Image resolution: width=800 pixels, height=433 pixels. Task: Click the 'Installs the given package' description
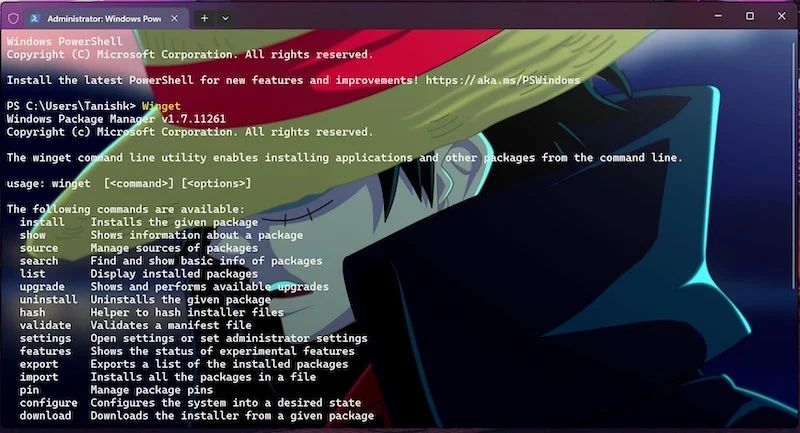pos(174,222)
